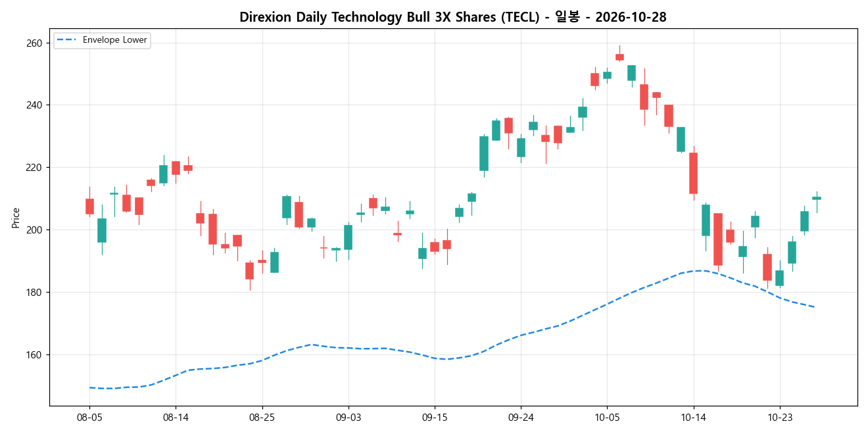Click the 160 y-axis tick label
868x434 pixels.
click(34, 355)
